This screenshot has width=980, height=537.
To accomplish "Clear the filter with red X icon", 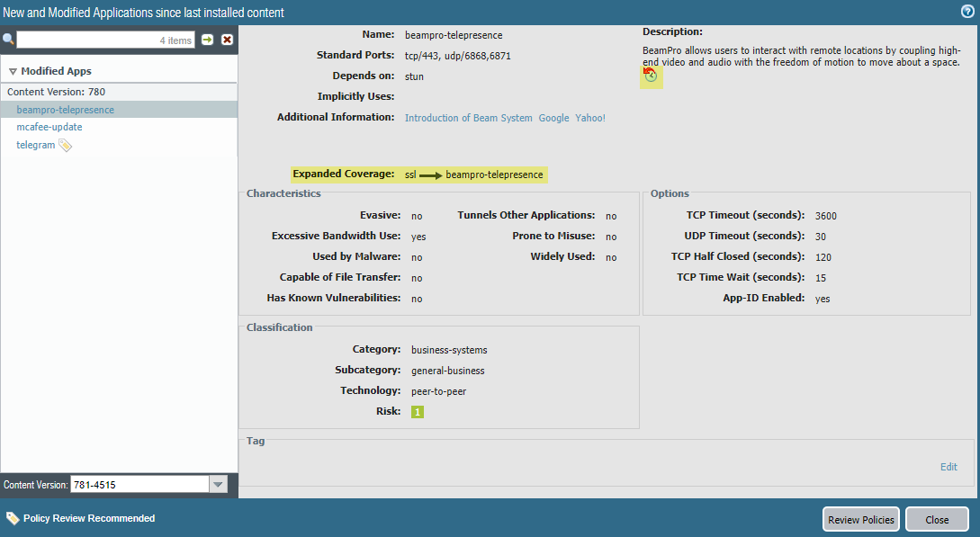I will click(228, 40).
